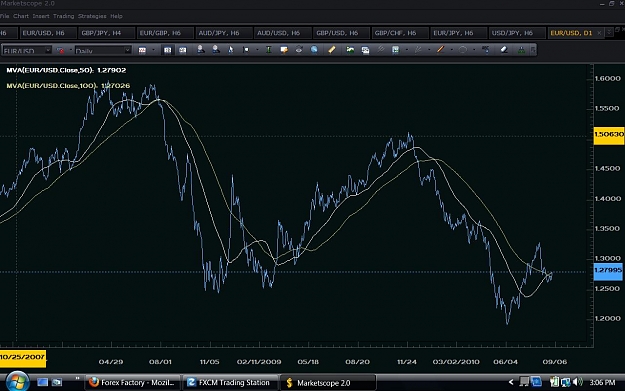This screenshot has height=391, width=625.
Task: Click the second person figure icon
Action: 216,50
